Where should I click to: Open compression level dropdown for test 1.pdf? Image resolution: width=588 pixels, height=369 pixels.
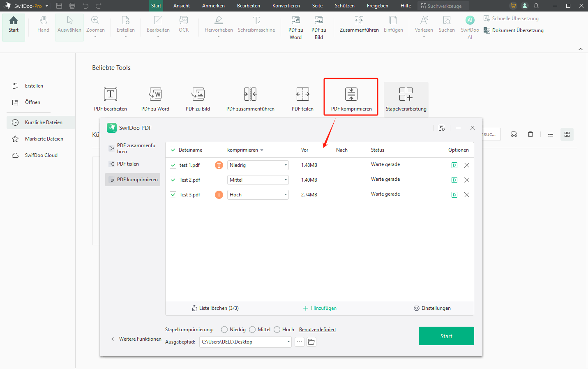click(x=258, y=165)
